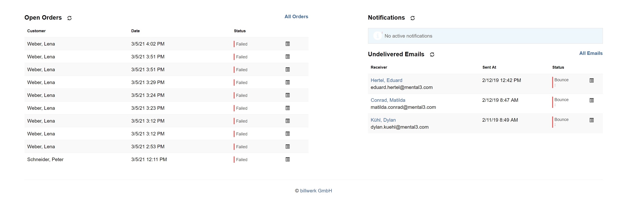The image size is (644, 219).
Task: Select the 2/12/19 8:47 AM sent time
Action: [x=500, y=100]
